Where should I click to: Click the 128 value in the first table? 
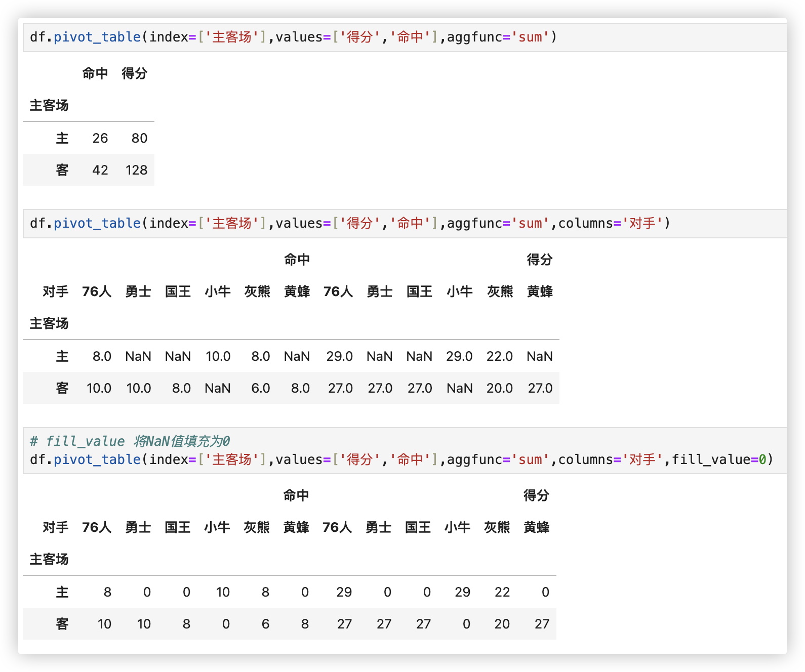[136, 170]
